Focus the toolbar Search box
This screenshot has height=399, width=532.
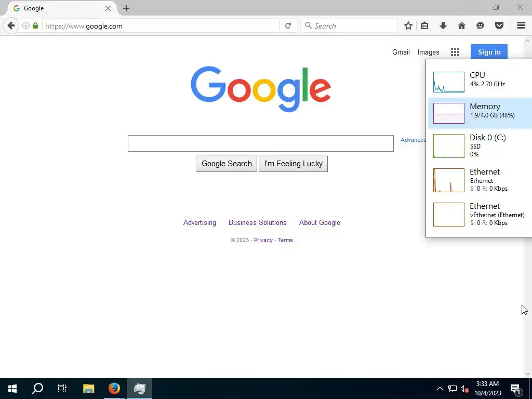[x=349, y=26]
